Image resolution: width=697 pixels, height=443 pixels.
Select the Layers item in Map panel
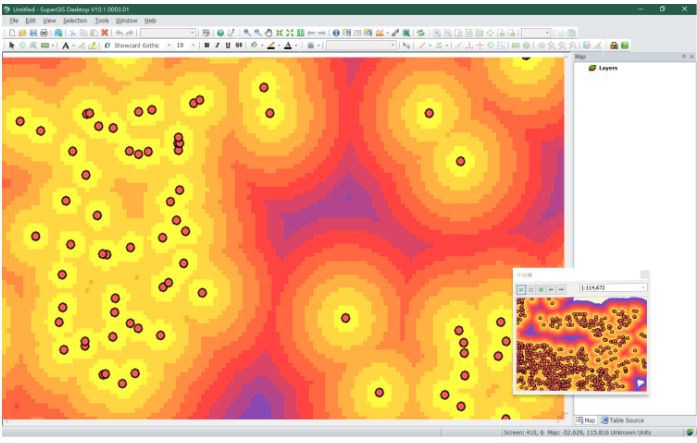tap(608, 68)
